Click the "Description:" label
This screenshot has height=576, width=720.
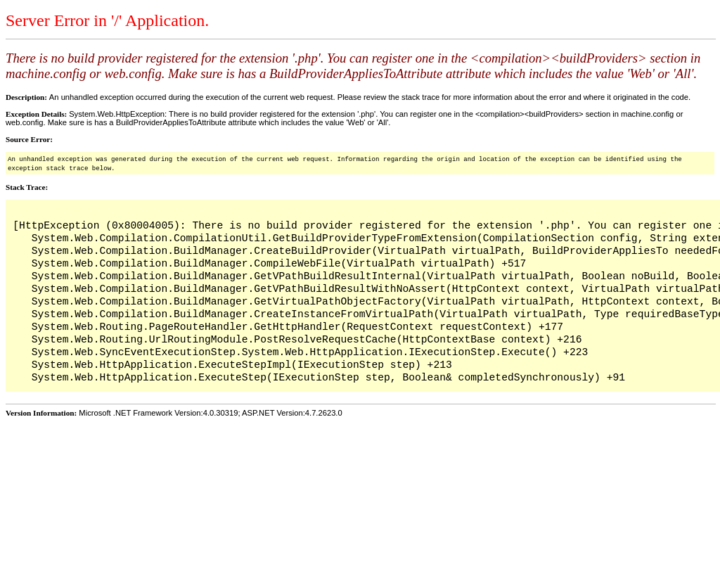click(x=26, y=97)
